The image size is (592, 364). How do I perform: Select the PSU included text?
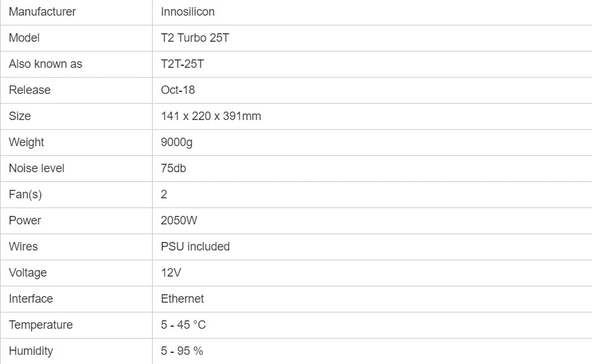pos(195,247)
